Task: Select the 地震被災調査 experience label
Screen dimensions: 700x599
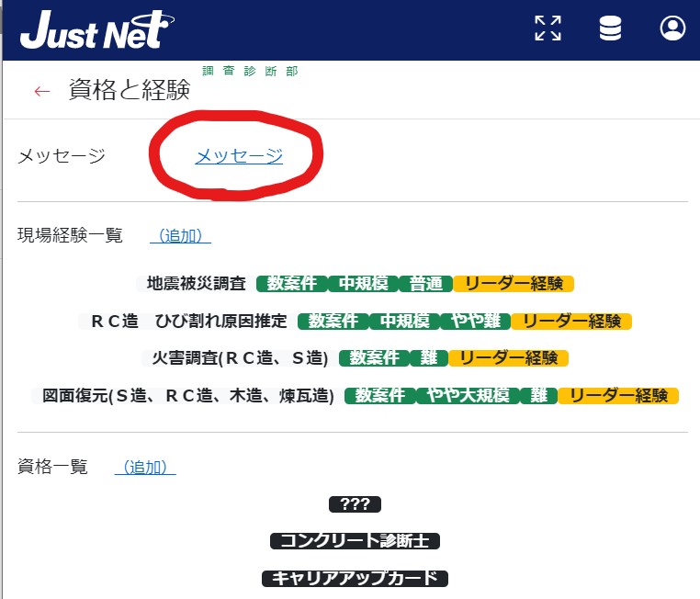Action: click(197, 284)
